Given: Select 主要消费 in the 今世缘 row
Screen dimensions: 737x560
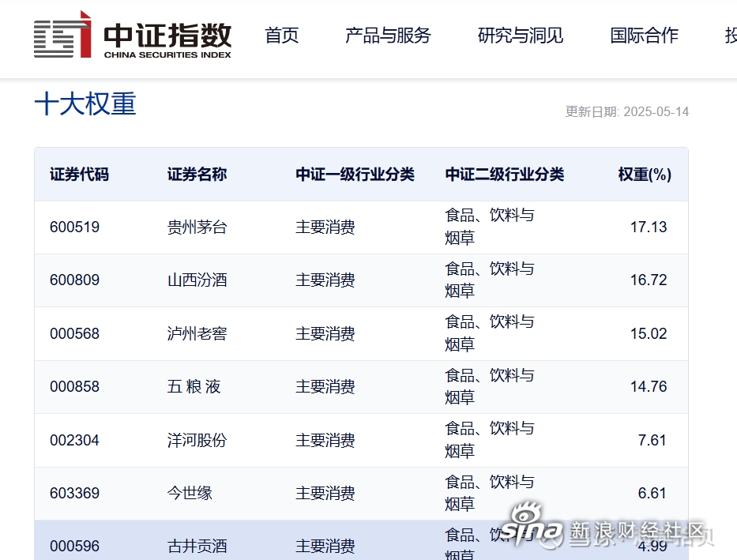Looking at the screenshot, I should 325,494.
